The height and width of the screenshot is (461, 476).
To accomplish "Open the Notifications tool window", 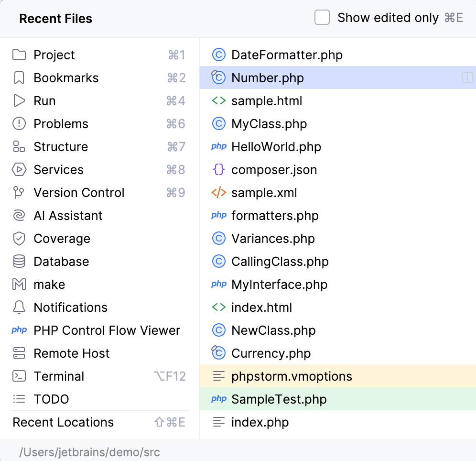I will (70, 307).
